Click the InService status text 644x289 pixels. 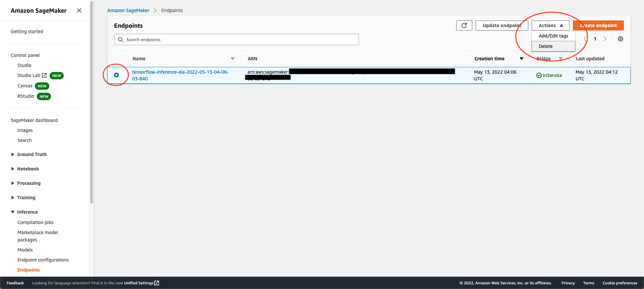point(552,75)
